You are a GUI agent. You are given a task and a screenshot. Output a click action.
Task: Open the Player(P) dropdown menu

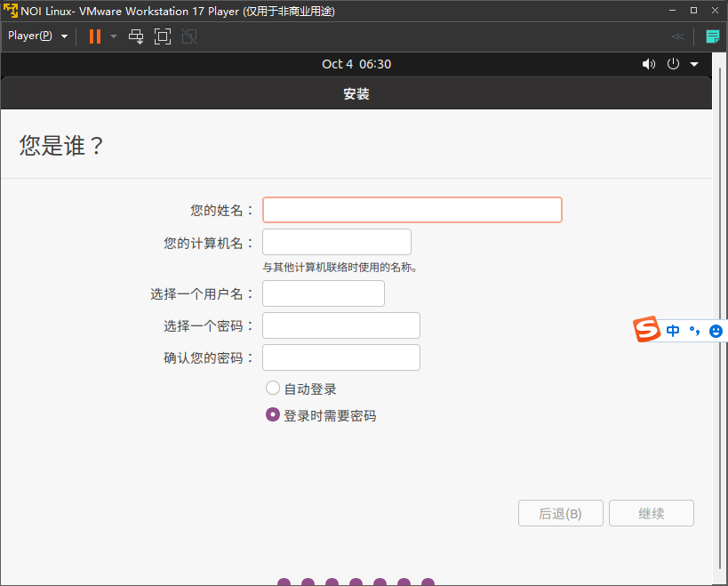[x=37, y=36]
